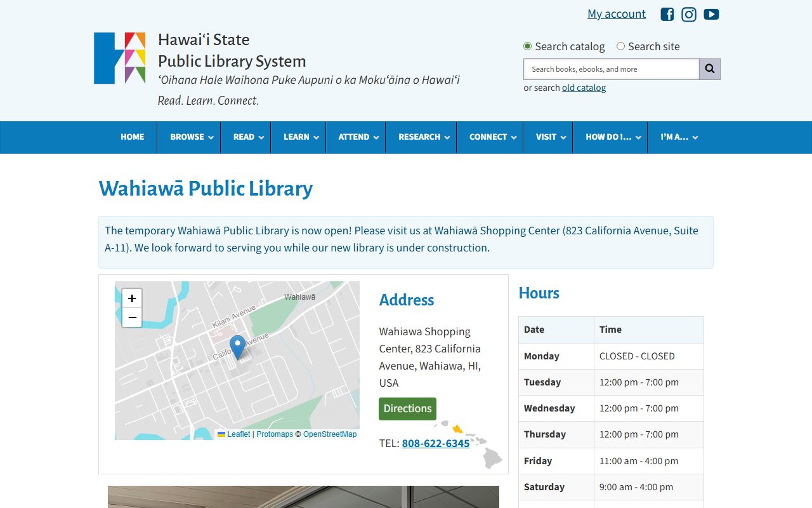Click into the catalog search input field
The image size is (812, 508).
pyautogui.click(x=611, y=69)
